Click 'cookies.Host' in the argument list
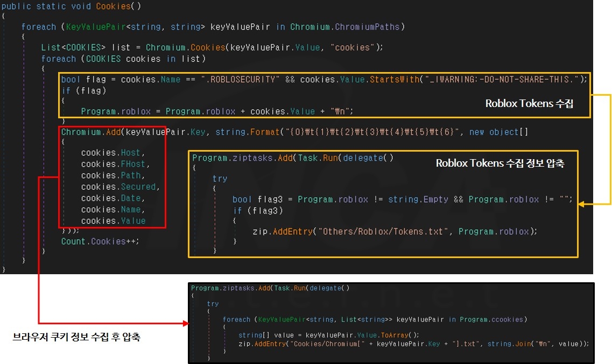This screenshot has width=612, height=364. tap(113, 153)
